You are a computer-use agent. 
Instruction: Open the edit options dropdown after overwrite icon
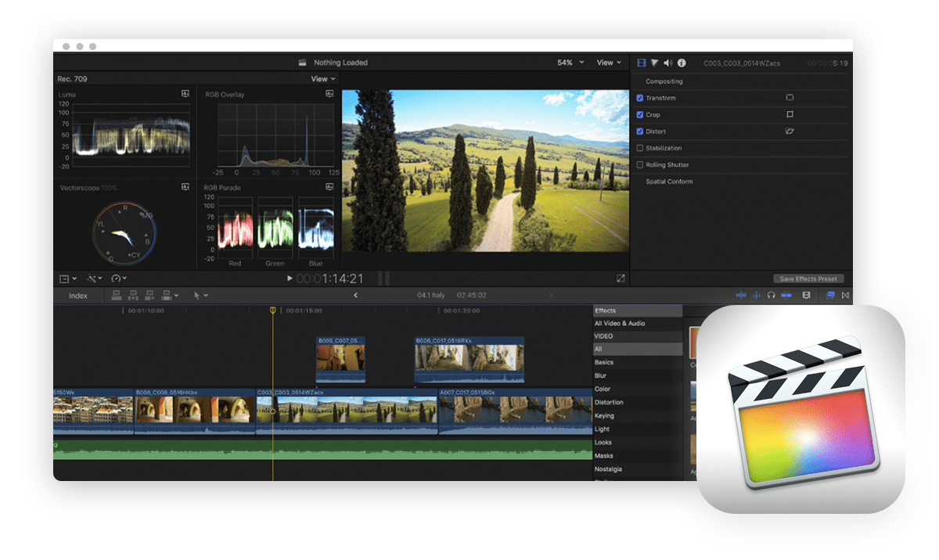176,296
